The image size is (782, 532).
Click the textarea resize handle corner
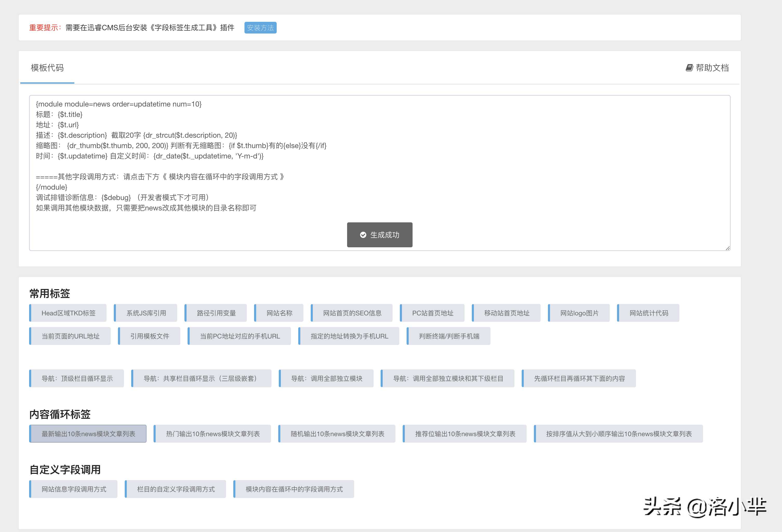(x=727, y=248)
